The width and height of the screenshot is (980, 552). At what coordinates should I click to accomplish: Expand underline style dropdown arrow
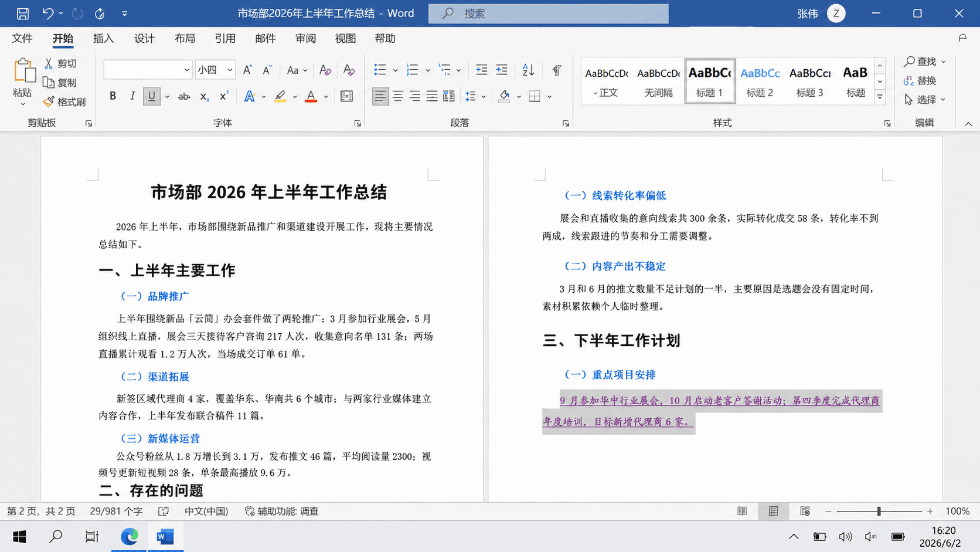(167, 96)
